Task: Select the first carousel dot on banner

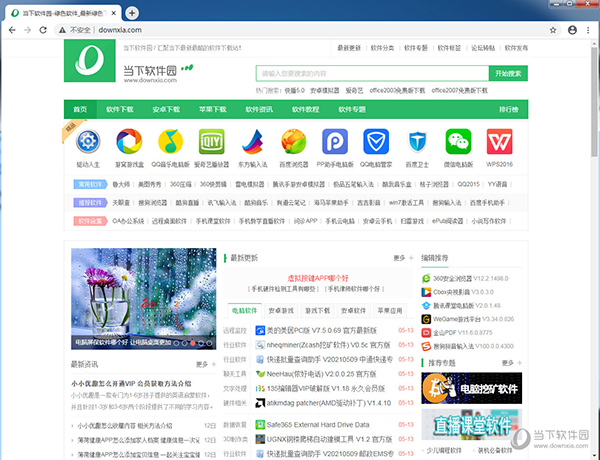Action: [176, 343]
